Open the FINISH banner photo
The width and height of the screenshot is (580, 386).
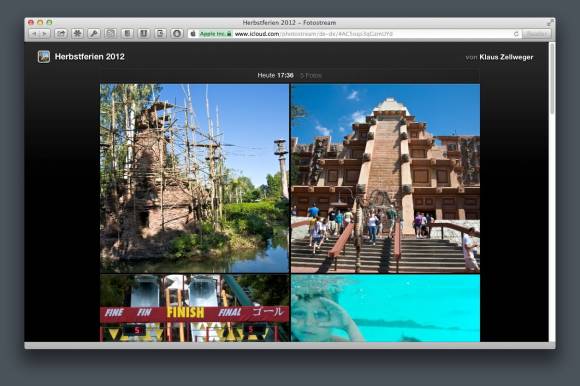pos(194,308)
